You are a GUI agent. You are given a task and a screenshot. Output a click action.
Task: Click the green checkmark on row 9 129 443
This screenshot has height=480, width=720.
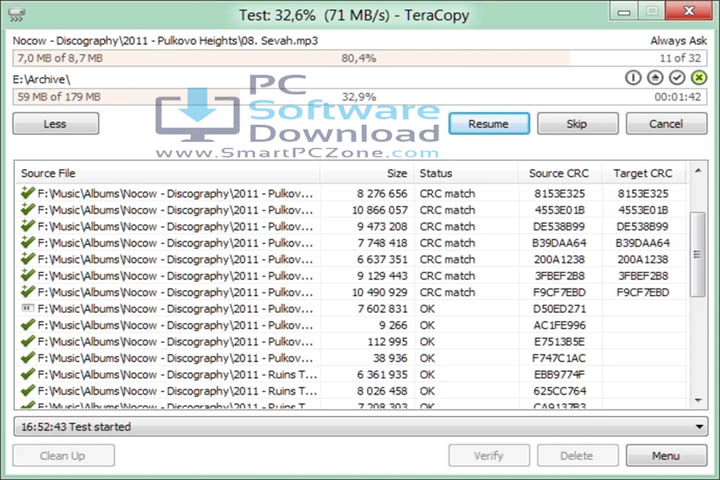(x=28, y=275)
